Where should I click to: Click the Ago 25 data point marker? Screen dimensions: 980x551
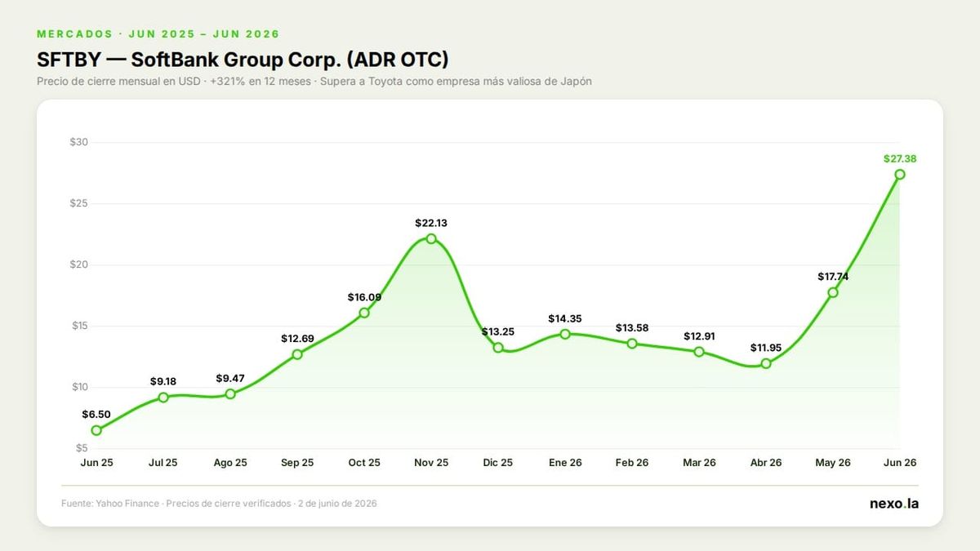(x=230, y=394)
